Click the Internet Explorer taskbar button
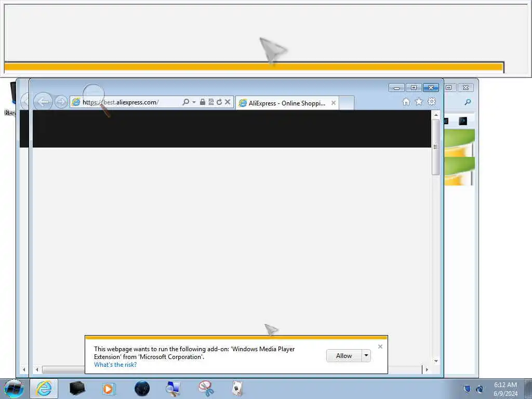532x399 pixels. pyautogui.click(x=44, y=389)
